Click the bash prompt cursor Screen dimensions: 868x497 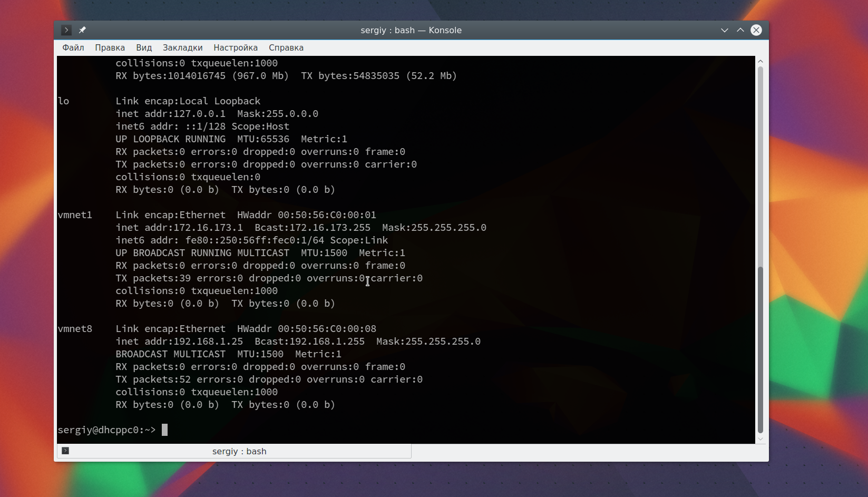coord(164,430)
